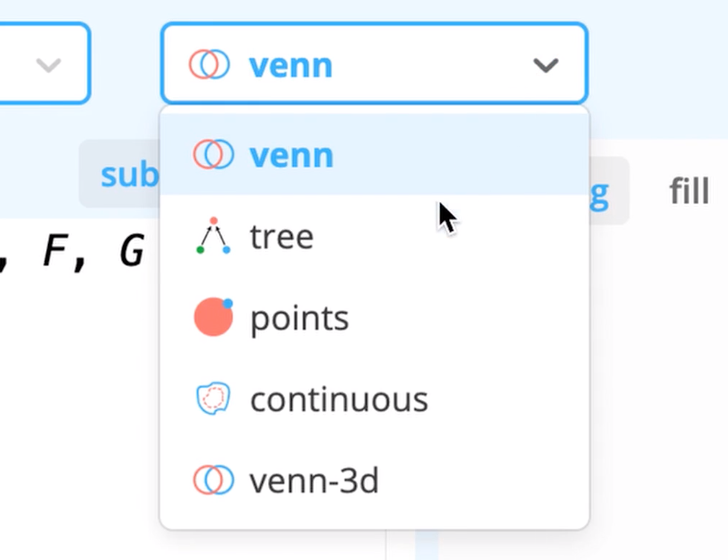Screen dimensions: 728x560
Task: Select the 'continuous' option label
Action: 339,400
